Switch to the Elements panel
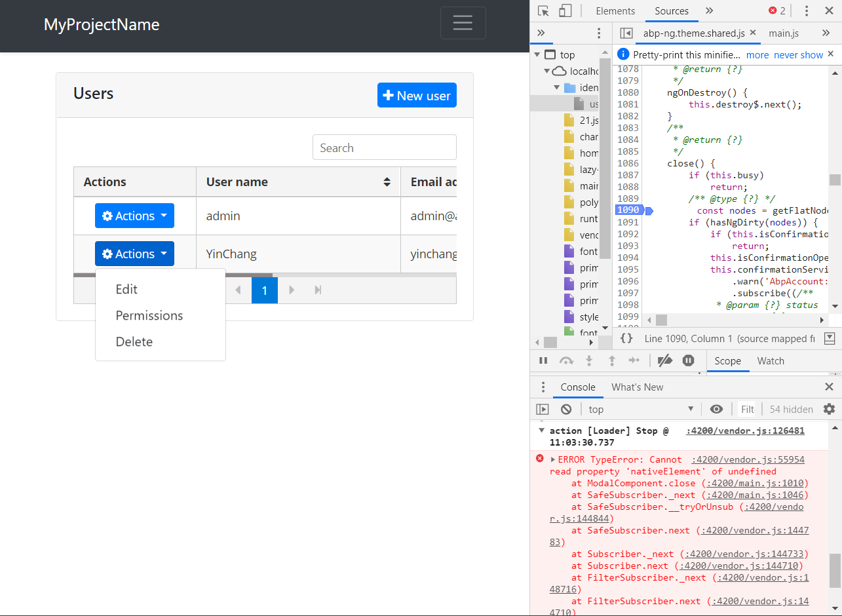Screen dimensions: 842x616 615,10
